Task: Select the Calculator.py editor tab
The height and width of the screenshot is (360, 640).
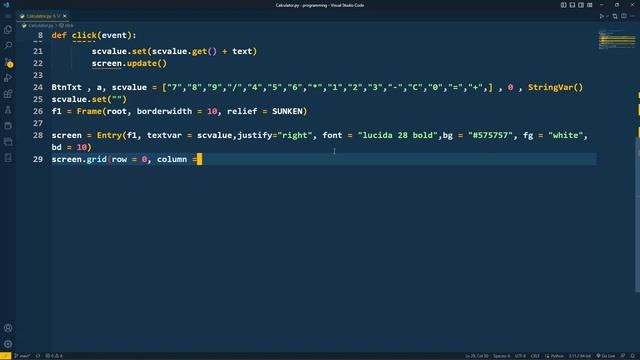Action: [43, 16]
